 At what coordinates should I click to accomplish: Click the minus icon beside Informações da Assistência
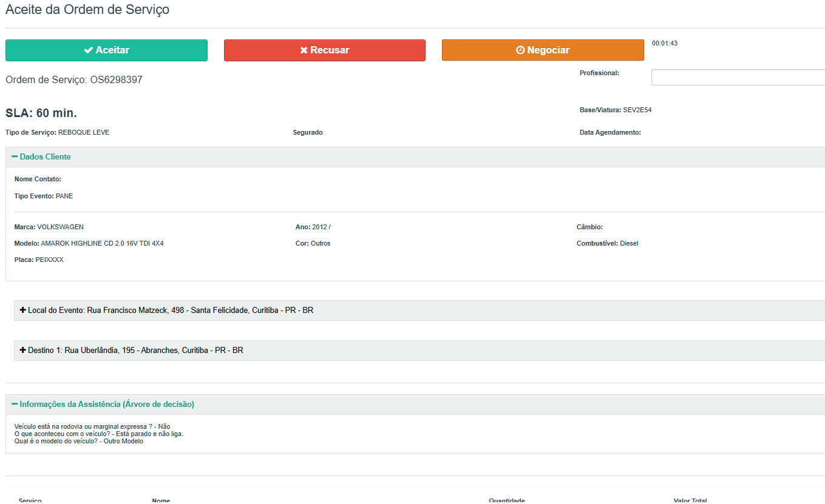(x=15, y=404)
